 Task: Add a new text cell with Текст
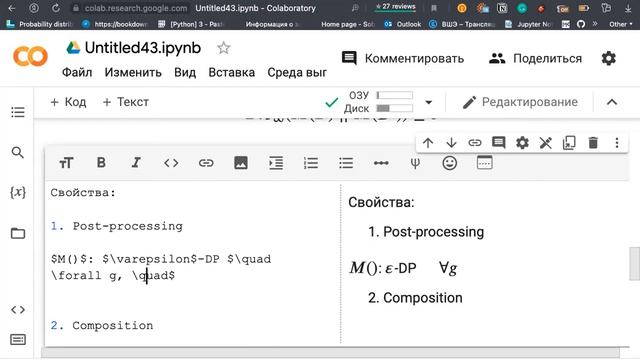coord(125,102)
